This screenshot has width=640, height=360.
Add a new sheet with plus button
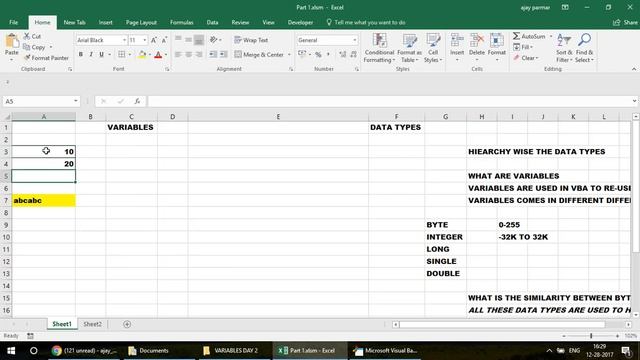127,324
